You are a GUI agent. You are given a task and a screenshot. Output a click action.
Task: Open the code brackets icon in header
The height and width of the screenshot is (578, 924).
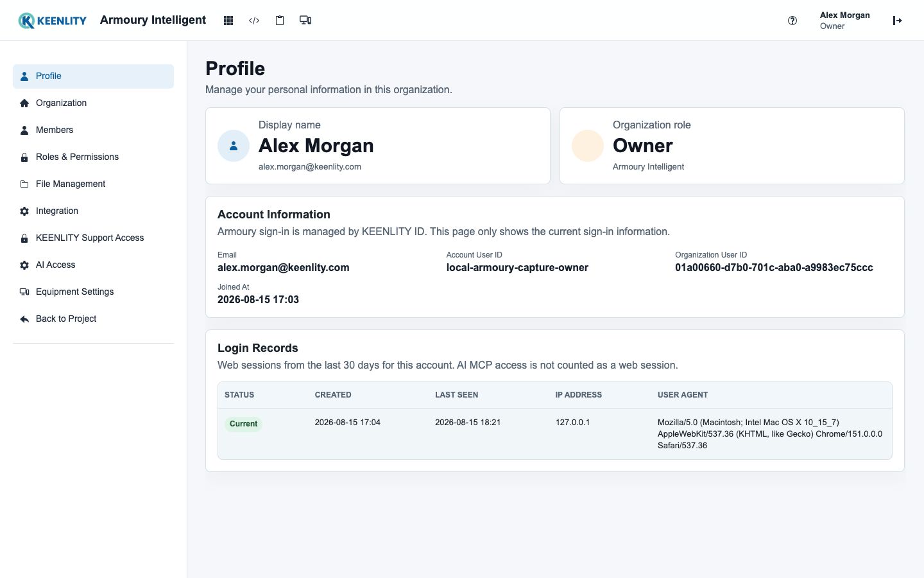point(254,21)
